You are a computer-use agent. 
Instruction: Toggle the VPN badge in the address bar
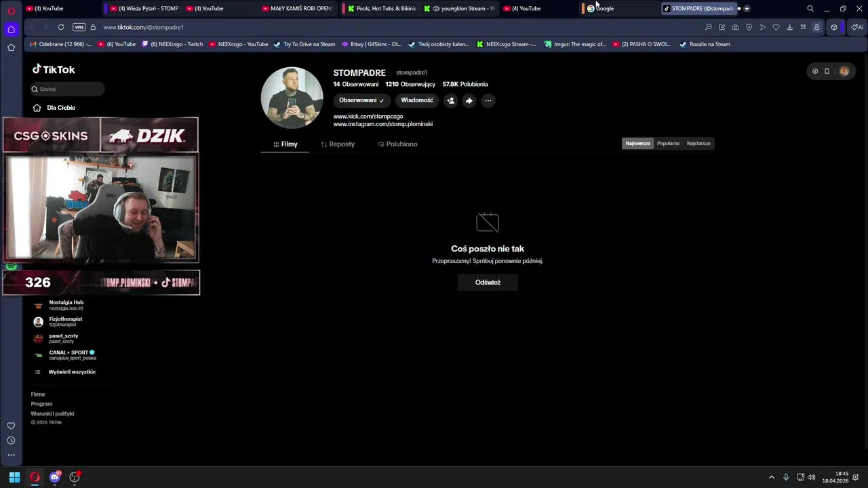click(79, 27)
